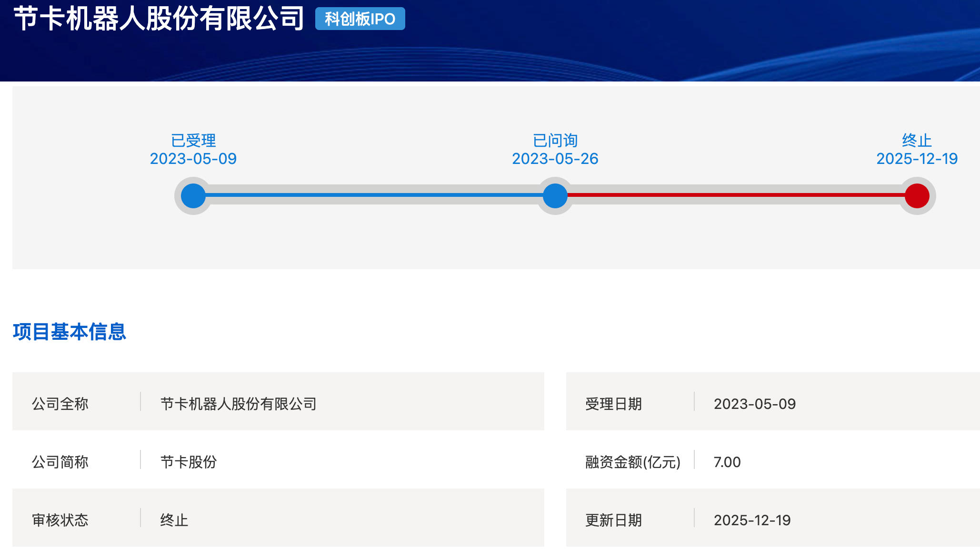Click the 公司简称 value 节卡股份
This screenshot has width=980, height=550.
pos(189,462)
